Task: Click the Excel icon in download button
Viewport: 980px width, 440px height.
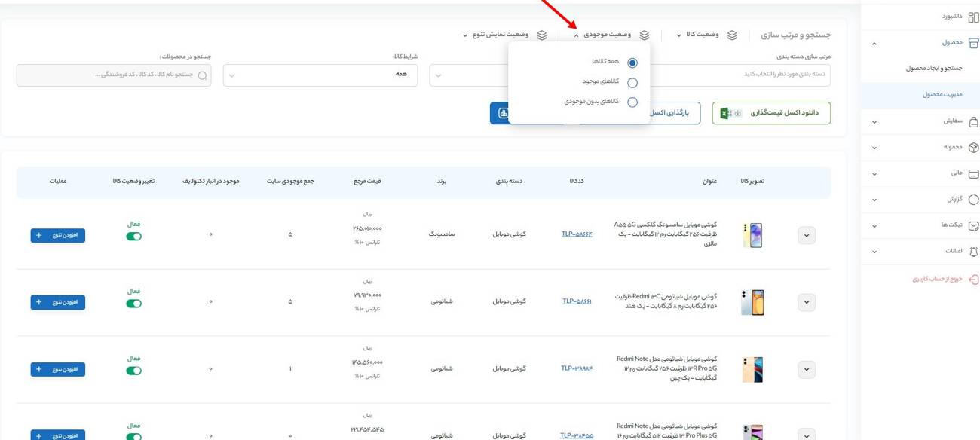Action: [x=725, y=113]
